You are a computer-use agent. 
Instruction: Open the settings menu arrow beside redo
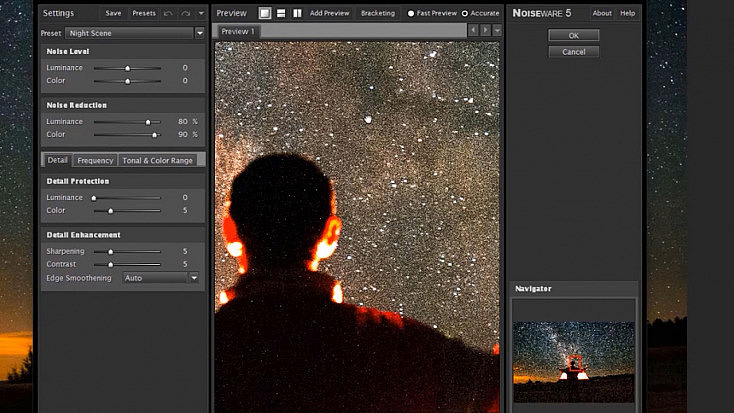click(x=201, y=13)
